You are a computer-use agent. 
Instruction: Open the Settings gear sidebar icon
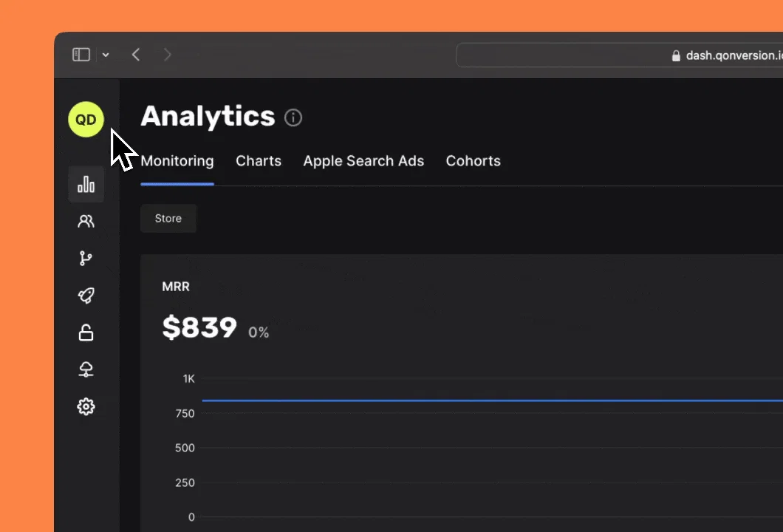[x=86, y=406]
